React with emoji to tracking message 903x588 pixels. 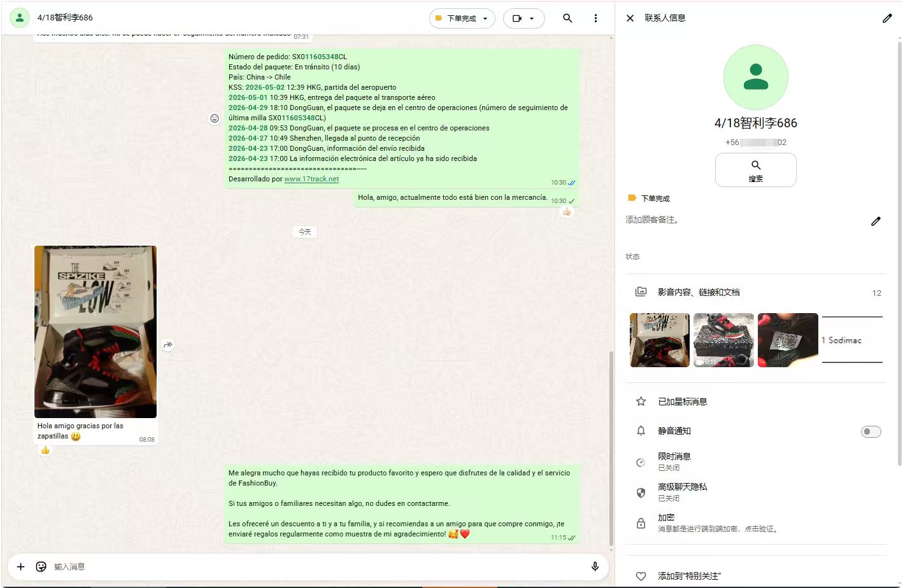[215, 118]
